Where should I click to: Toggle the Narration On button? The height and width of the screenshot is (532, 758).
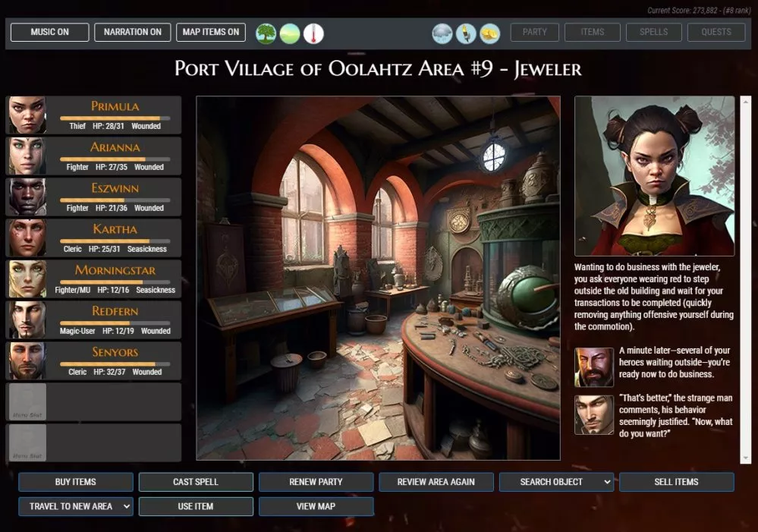coord(132,32)
